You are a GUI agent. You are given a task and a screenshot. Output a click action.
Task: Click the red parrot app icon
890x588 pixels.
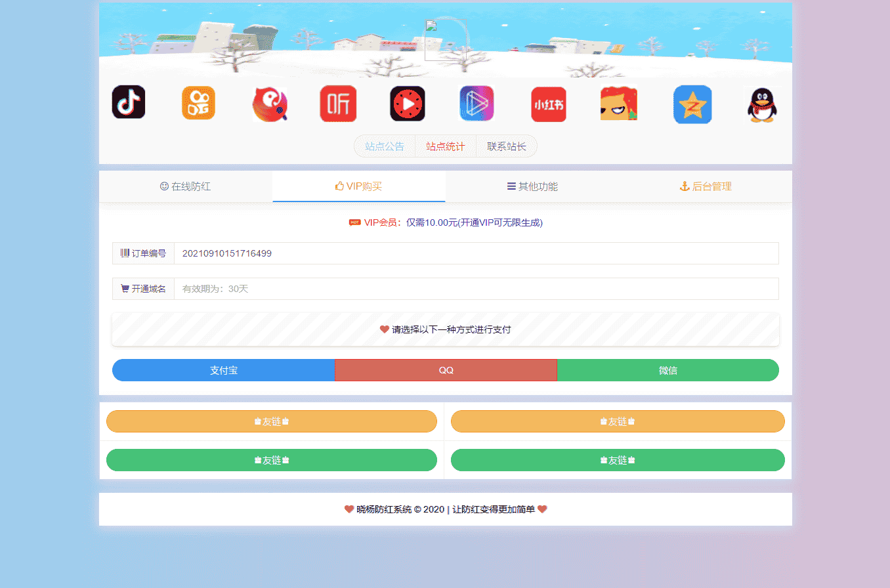(x=269, y=104)
